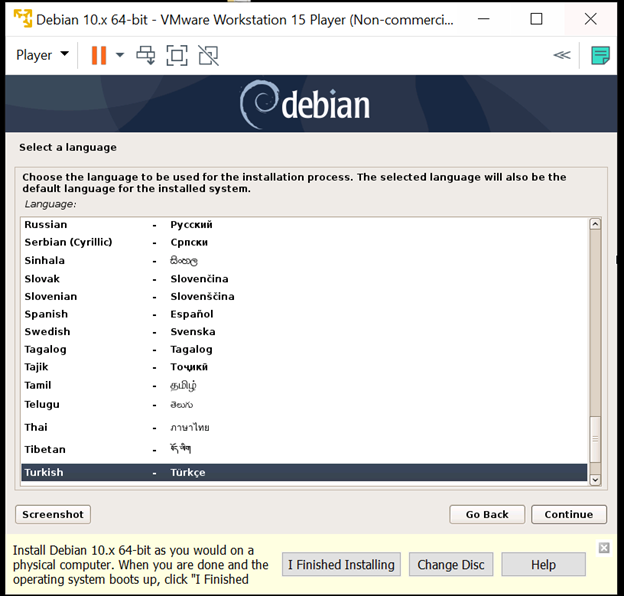Select Russian language row
Image resolution: width=624 pixels, height=596 pixels.
pyautogui.click(x=304, y=225)
